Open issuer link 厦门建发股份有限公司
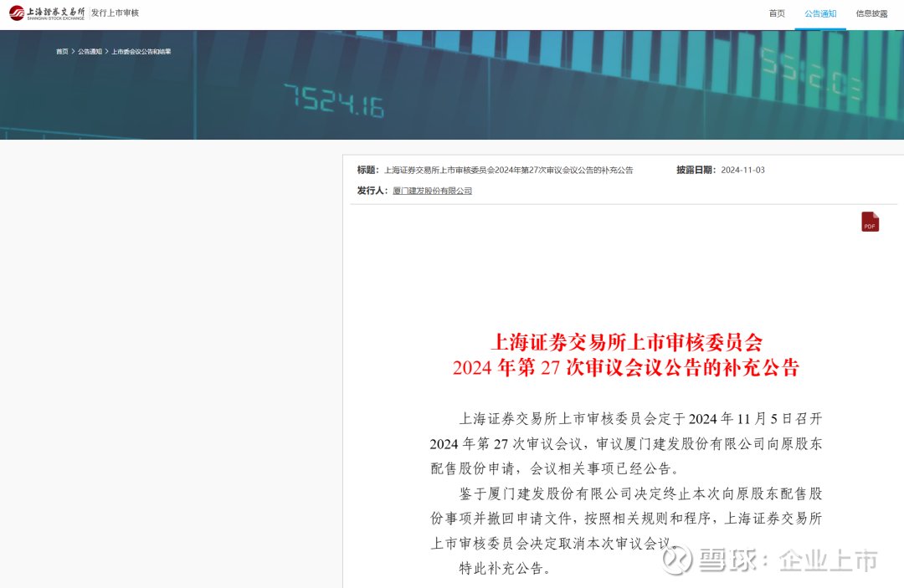Screen dimensions: 904x588 point(433,191)
